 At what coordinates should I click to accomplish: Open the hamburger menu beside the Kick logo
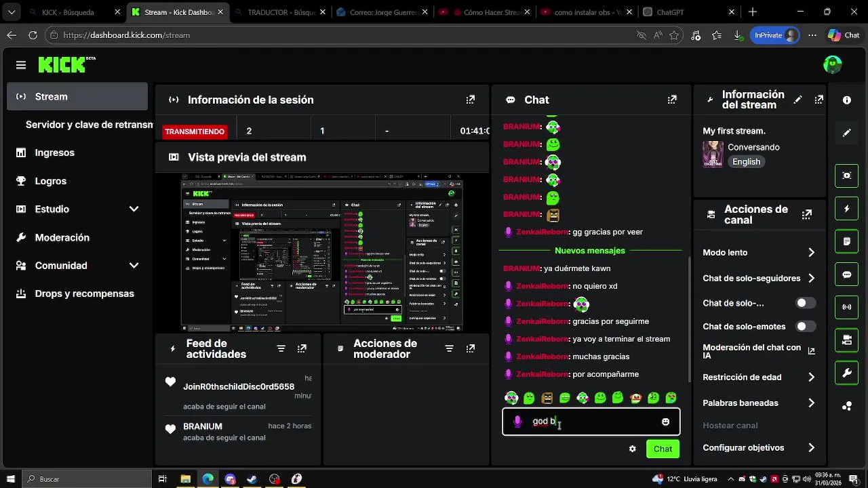coord(21,65)
